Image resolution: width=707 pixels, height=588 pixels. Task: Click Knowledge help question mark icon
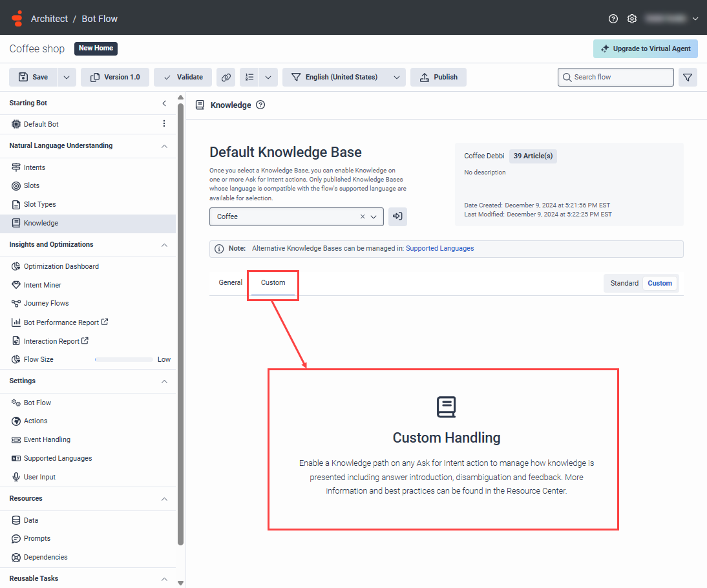pyautogui.click(x=260, y=105)
